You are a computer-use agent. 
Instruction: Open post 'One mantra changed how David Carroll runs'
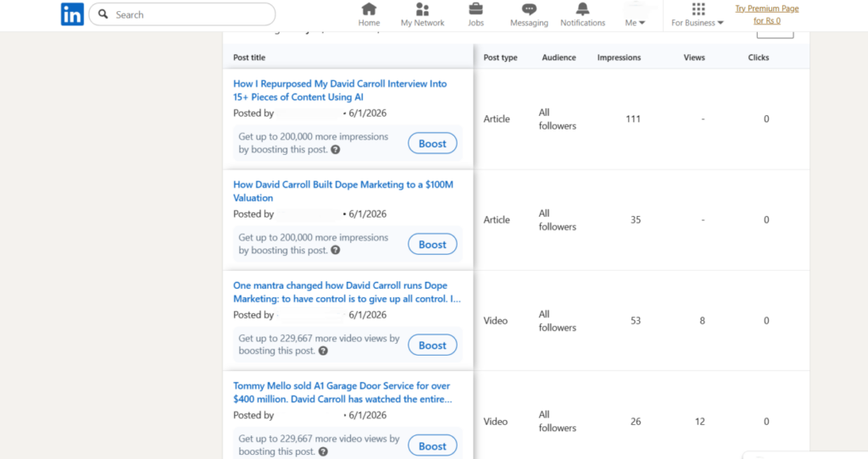[x=347, y=292]
